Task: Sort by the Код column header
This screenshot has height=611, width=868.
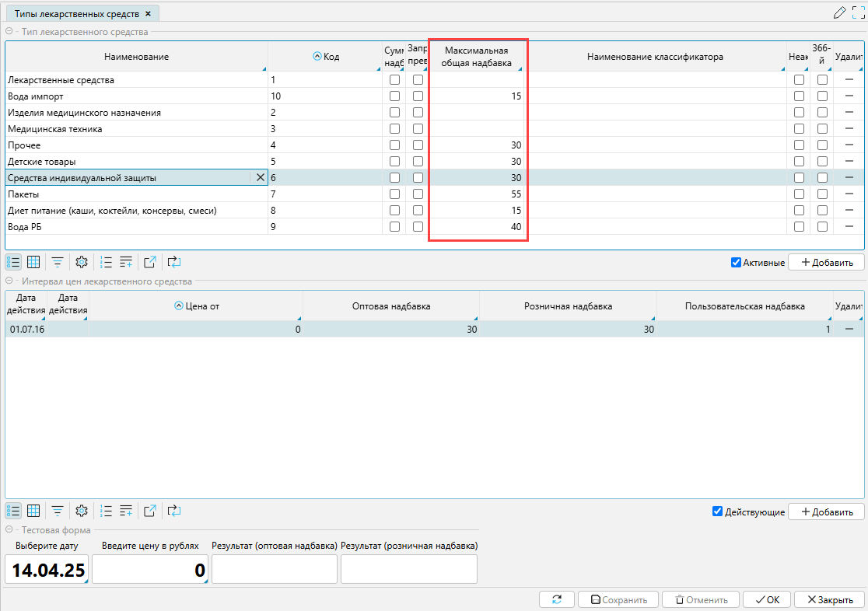Action: pyautogui.click(x=326, y=57)
